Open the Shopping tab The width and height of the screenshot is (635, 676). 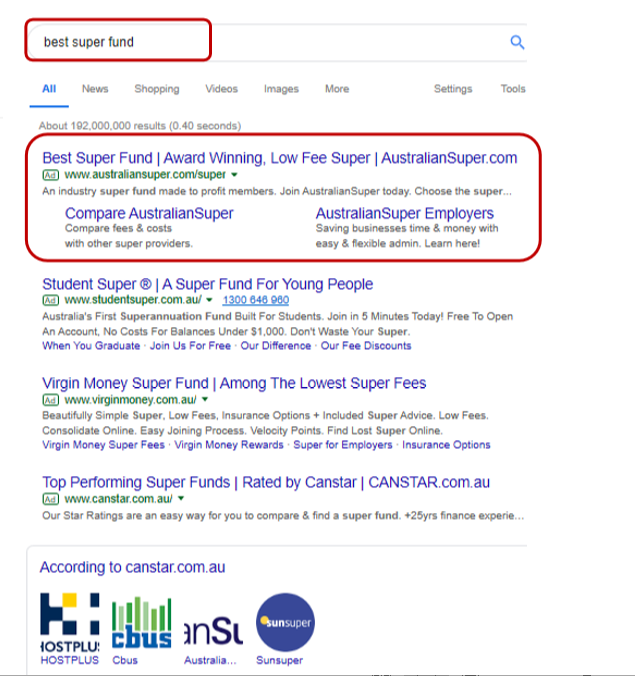tap(156, 89)
